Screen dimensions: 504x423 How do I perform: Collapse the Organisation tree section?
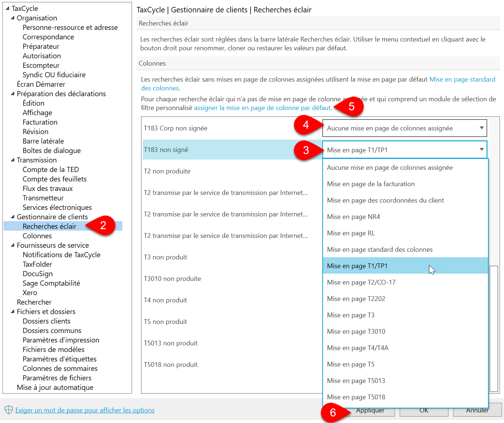point(13,17)
